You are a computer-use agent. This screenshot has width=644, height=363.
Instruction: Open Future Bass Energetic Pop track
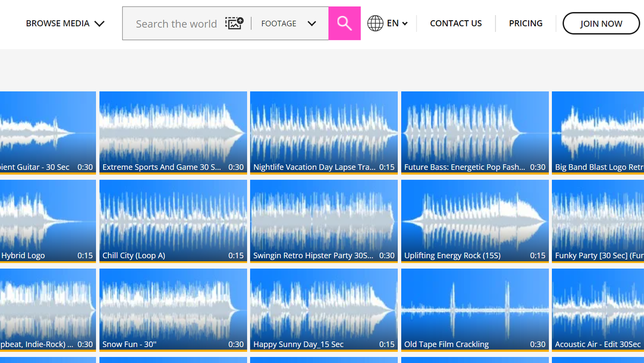pos(475,132)
